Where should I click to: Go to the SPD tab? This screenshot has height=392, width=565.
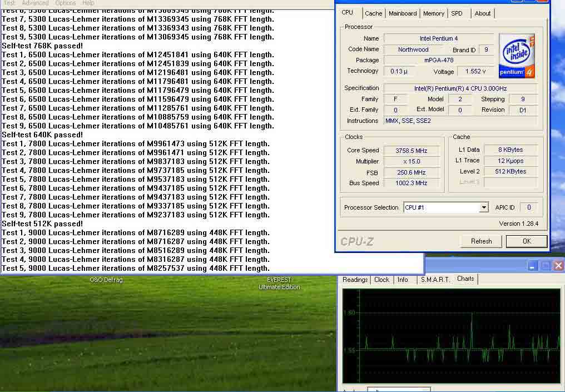pyautogui.click(x=457, y=13)
